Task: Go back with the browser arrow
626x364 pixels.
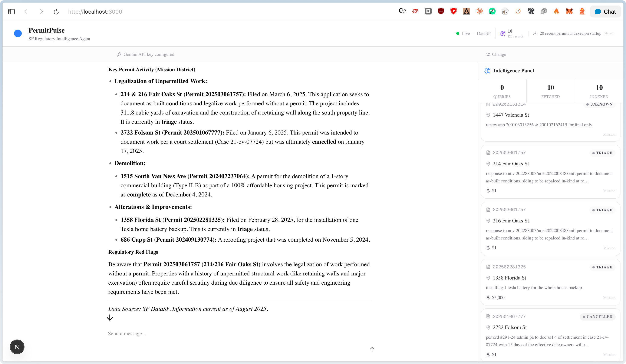Action: (x=26, y=12)
